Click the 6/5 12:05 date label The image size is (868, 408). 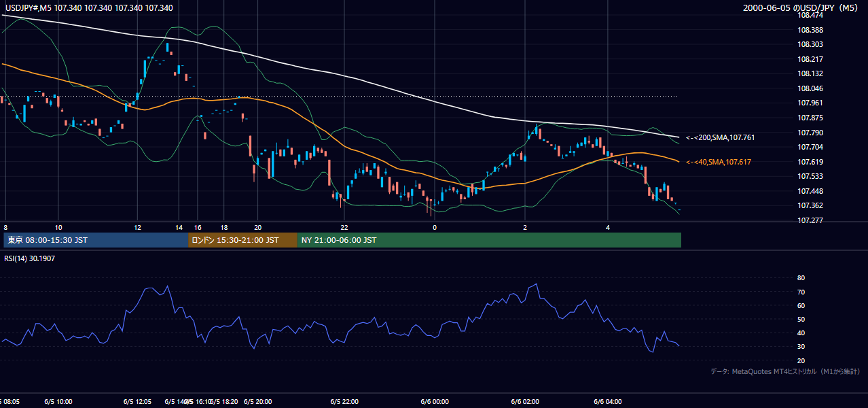pos(138,402)
